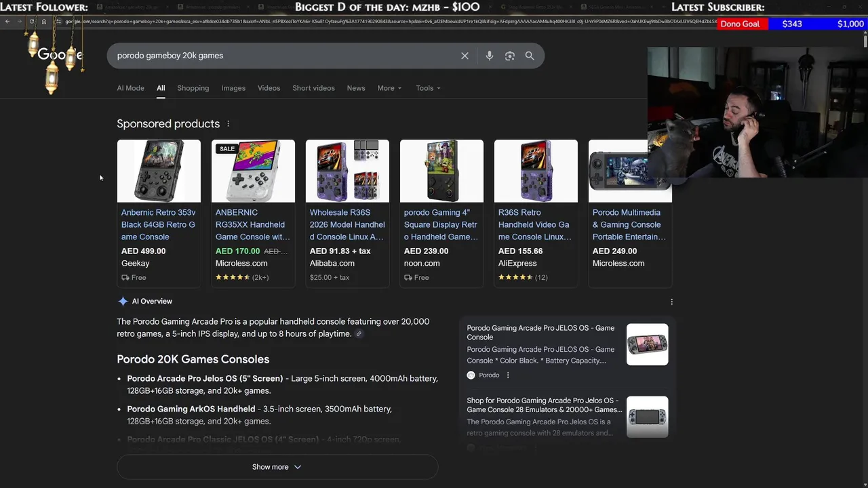
Task: Go back with the browser back arrow
Action: coord(7,22)
